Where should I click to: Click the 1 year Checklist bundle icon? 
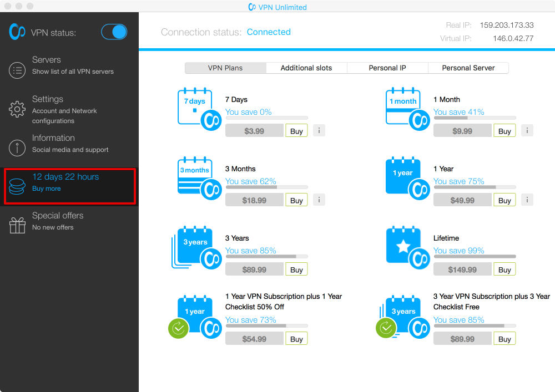point(195,317)
